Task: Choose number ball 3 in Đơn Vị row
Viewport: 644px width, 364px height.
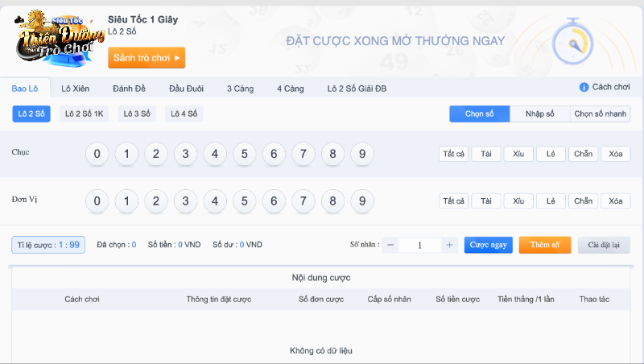Action: pyautogui.click(x=185, y=201)
